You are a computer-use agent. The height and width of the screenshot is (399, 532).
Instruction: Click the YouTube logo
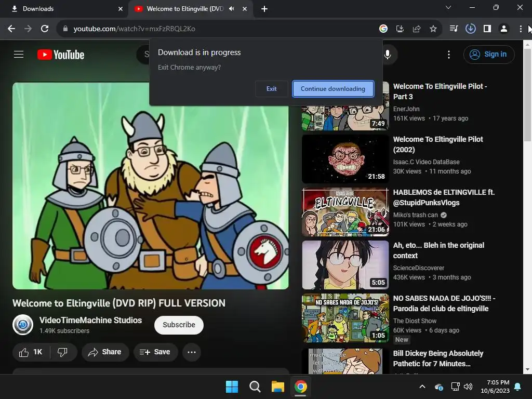coord(61,55)
